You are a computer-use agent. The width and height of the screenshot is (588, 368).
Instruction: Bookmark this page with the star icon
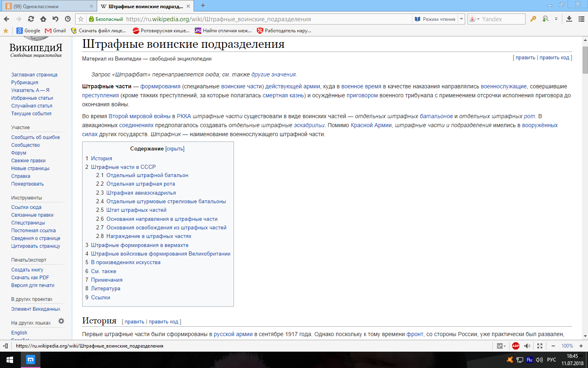coord(81,19)
